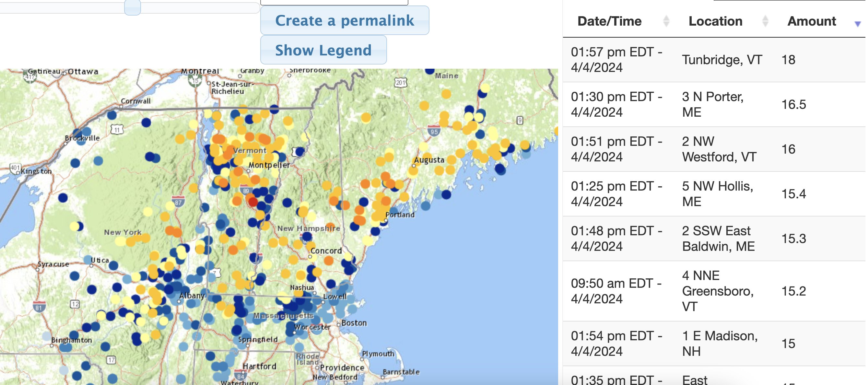Click the Interstate 84 shield near Hartford
Image resolution: width=868 pixels, height=385 pixels.
(240, 375)
